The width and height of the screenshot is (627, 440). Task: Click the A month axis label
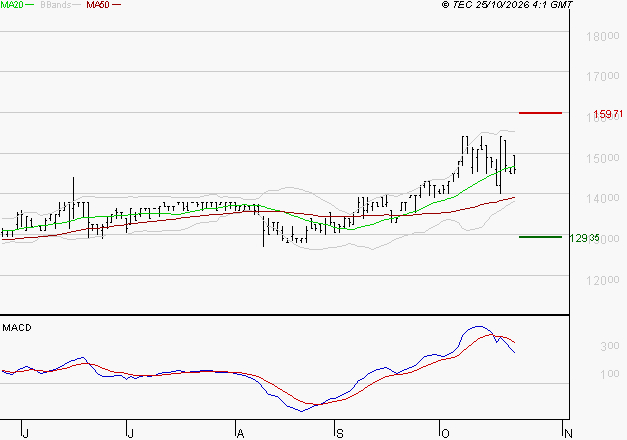240,433
